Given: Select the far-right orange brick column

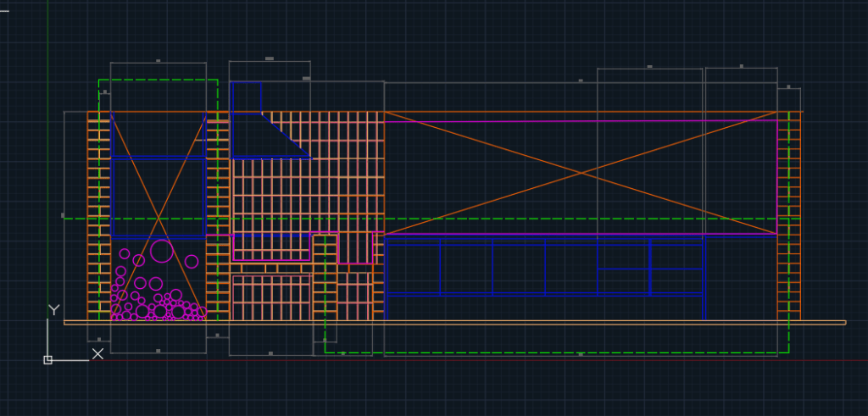Looking at the screenshot, I should [x=789, y=216].
